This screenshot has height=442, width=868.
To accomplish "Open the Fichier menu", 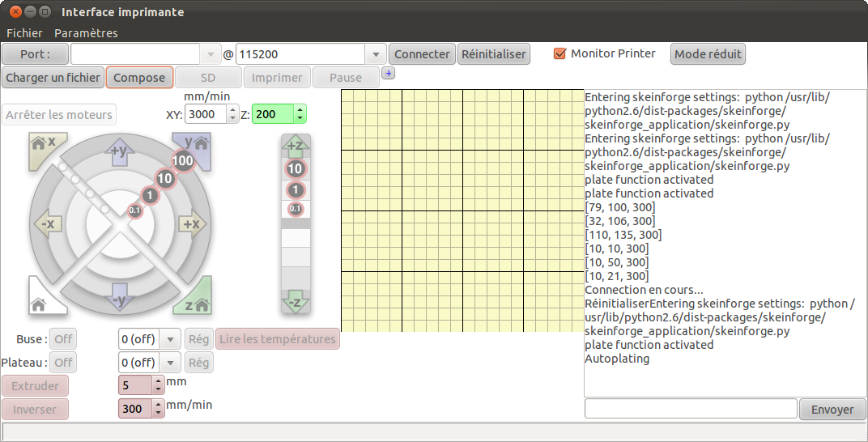I will [24, 33].
